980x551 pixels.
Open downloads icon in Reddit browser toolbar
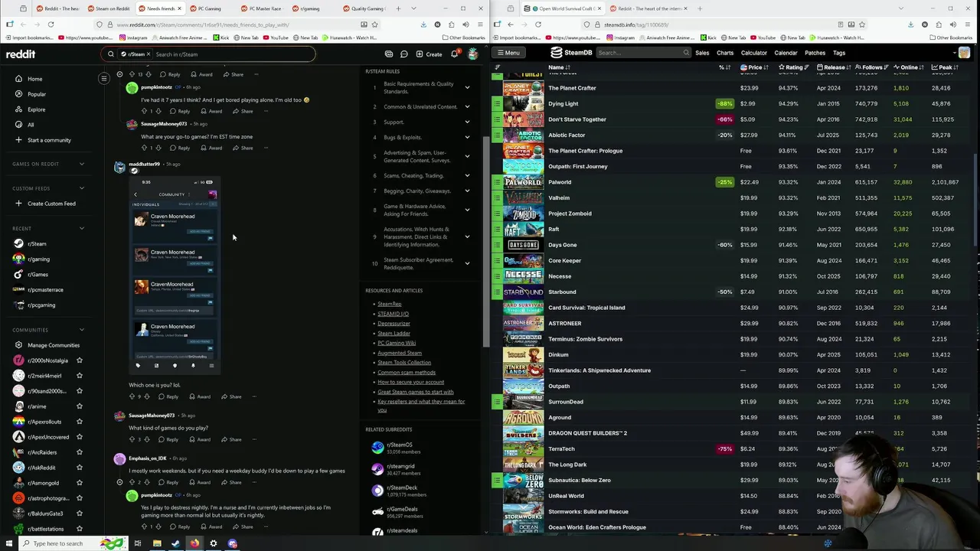coord(423,24)
